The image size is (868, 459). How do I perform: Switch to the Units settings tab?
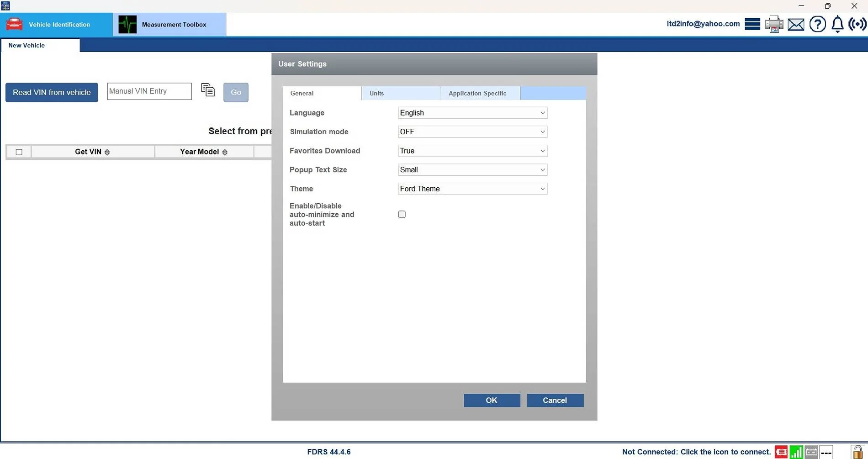coord(401,93)
